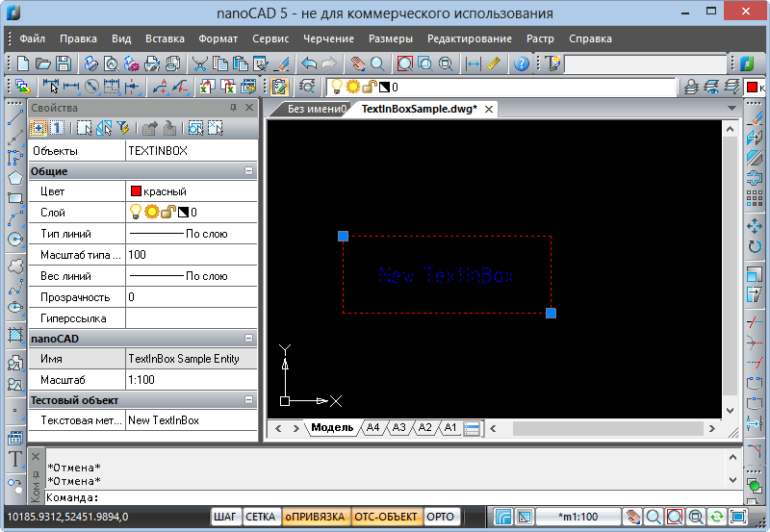
Task: Click the drawing area vertical scrollbar down arrow
Action: coord(730,410)
